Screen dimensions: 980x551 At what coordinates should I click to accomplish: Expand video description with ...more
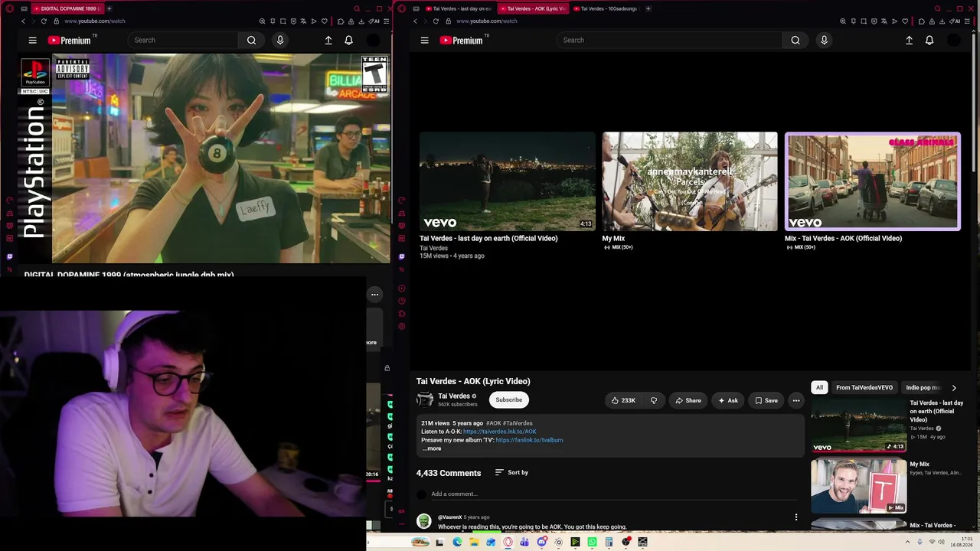tap(432, 448)
